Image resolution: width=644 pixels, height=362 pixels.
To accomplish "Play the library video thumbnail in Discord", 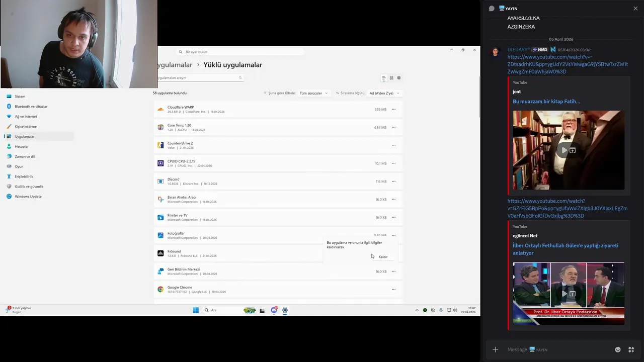I will (569, 150).
